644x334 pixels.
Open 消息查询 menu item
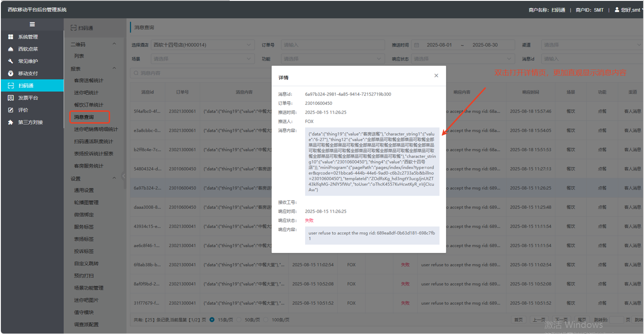84,117
